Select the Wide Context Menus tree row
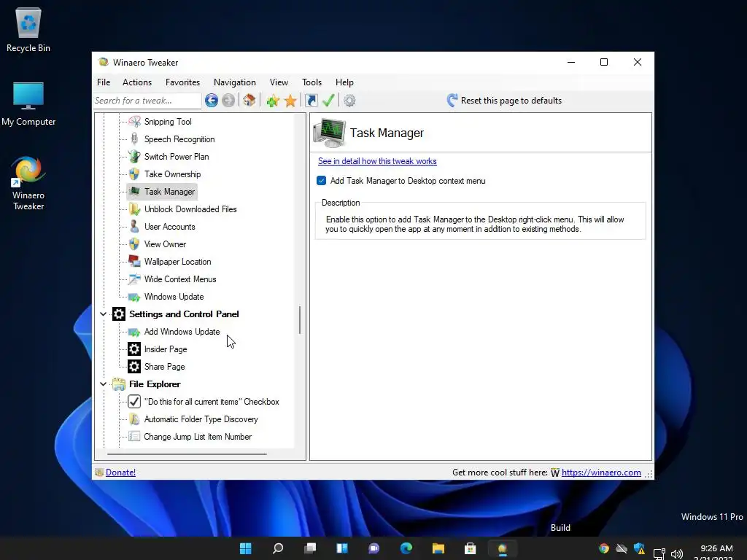The height and width of the screenshot is (560, 747). [x=180, y=279]
